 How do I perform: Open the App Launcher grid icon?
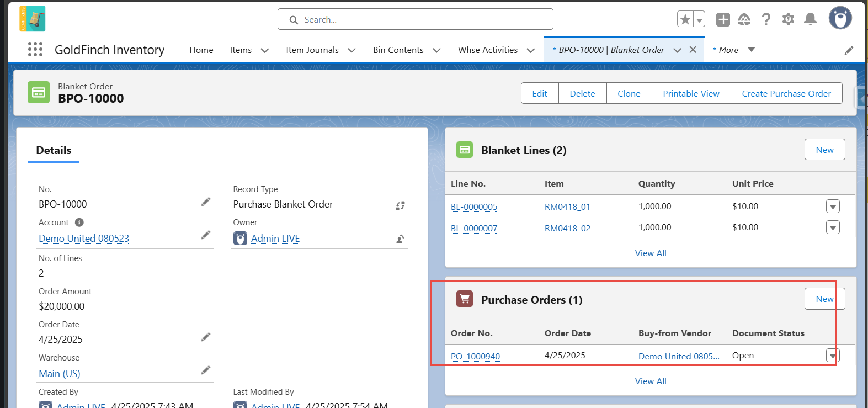pyautogui.click(x=35, y=50)
